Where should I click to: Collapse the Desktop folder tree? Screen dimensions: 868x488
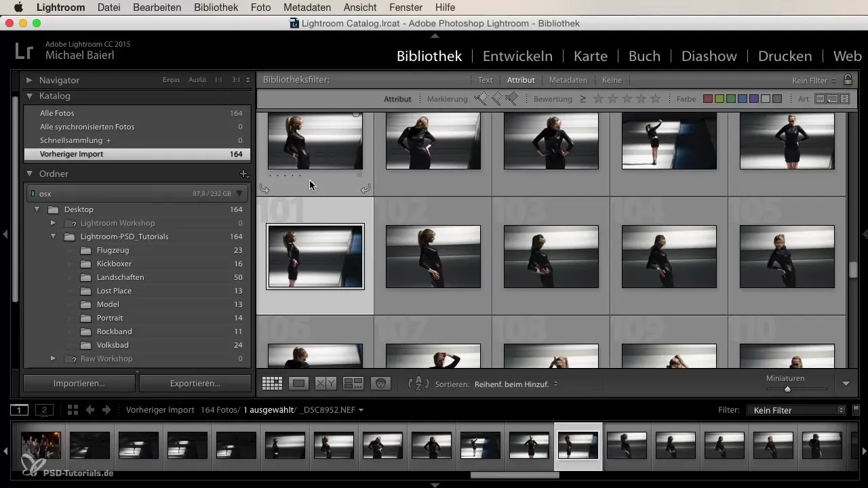[x=37, y=209]
